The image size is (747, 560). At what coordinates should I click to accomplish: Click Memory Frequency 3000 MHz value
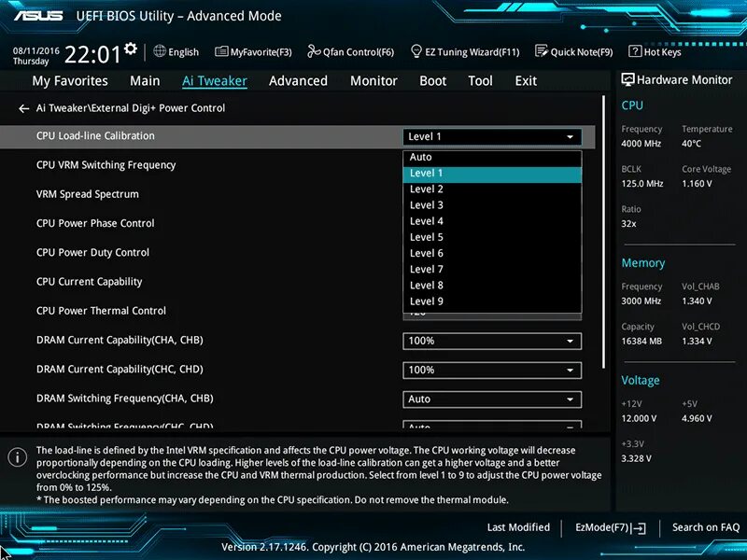tap(641, 301)
